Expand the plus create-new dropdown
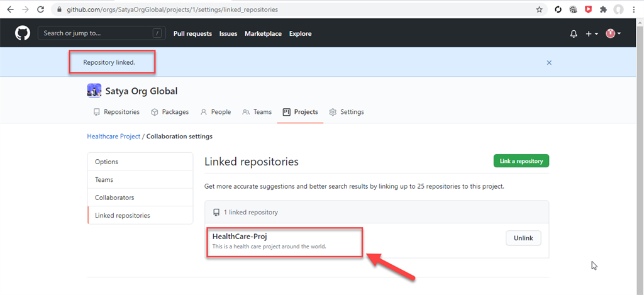Screen dimensions: 644x295 [591, 34]
